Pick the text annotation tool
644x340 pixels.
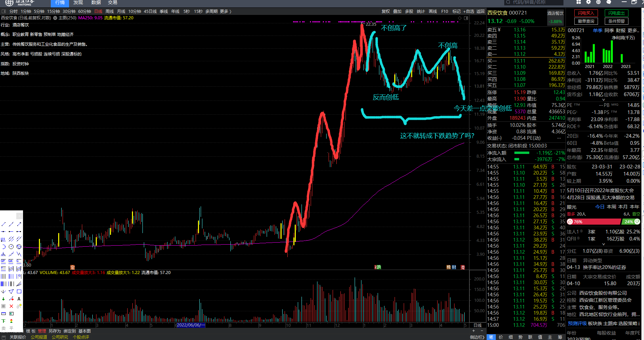pyautogui.click(x=19, y=299)
